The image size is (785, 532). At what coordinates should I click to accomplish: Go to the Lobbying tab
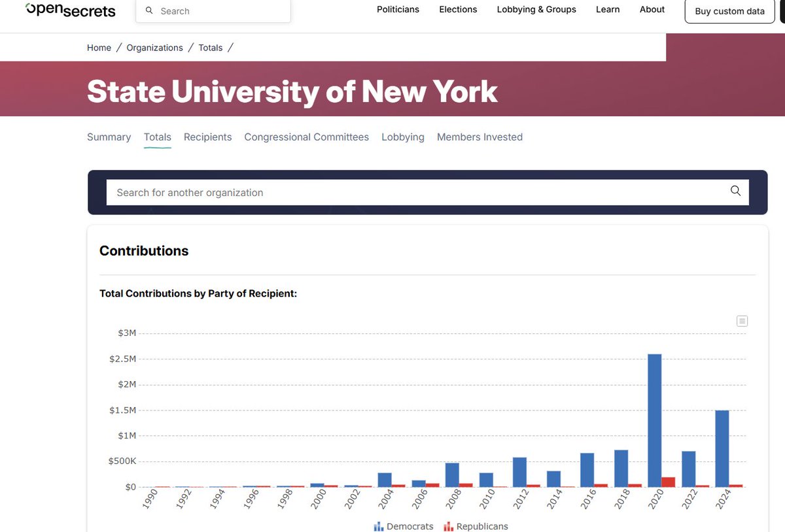click(403, 137)
